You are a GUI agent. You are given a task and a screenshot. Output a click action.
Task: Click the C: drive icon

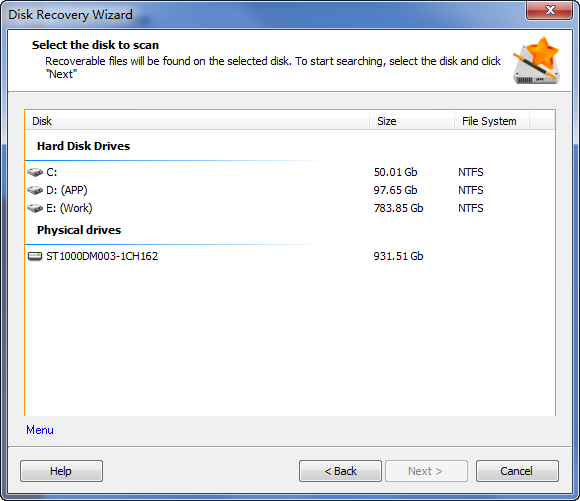click(35, 172)
